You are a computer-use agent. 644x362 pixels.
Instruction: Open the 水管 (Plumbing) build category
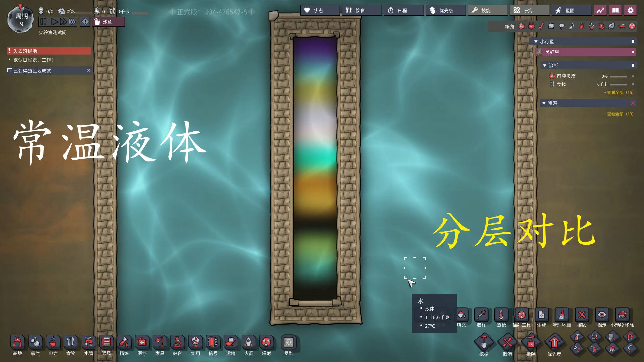pos(89,343)
